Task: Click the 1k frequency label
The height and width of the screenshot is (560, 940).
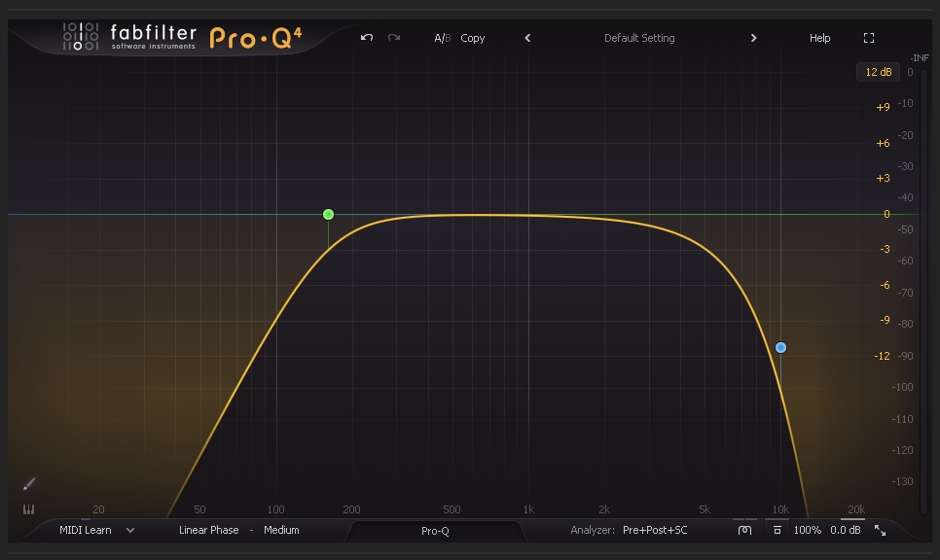Action: click(x=528, y=509)
